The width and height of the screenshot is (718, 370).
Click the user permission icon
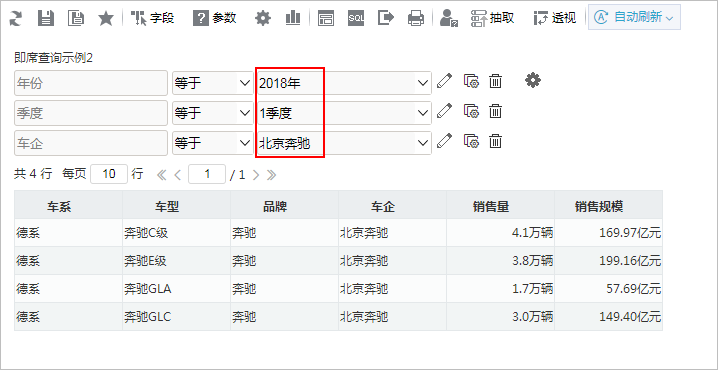449,18
